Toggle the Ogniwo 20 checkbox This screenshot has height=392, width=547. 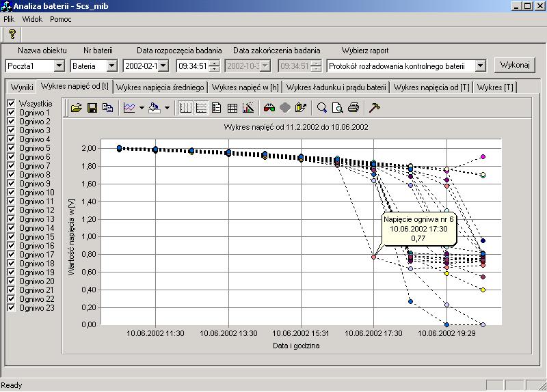point(11,281)
